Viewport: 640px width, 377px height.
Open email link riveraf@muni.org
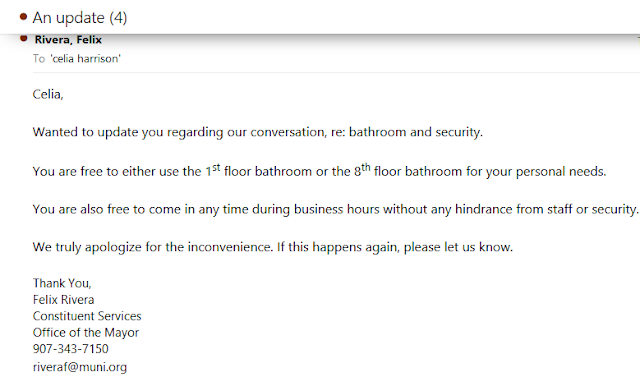[x=80, y=367]
